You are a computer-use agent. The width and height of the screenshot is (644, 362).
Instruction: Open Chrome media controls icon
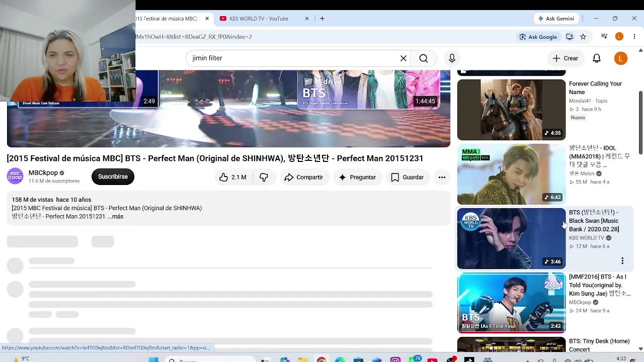[604, 37]
